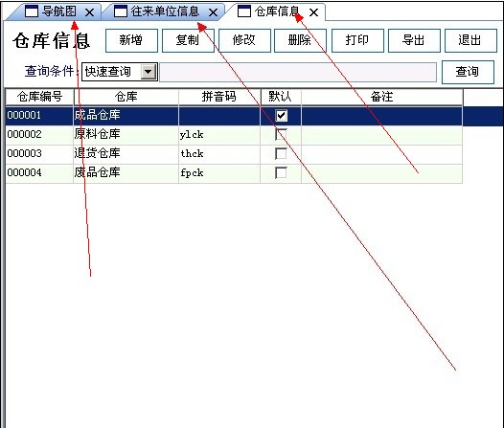
Task: Click the 退货仓库 name cell
Action: tap(126, 154)
